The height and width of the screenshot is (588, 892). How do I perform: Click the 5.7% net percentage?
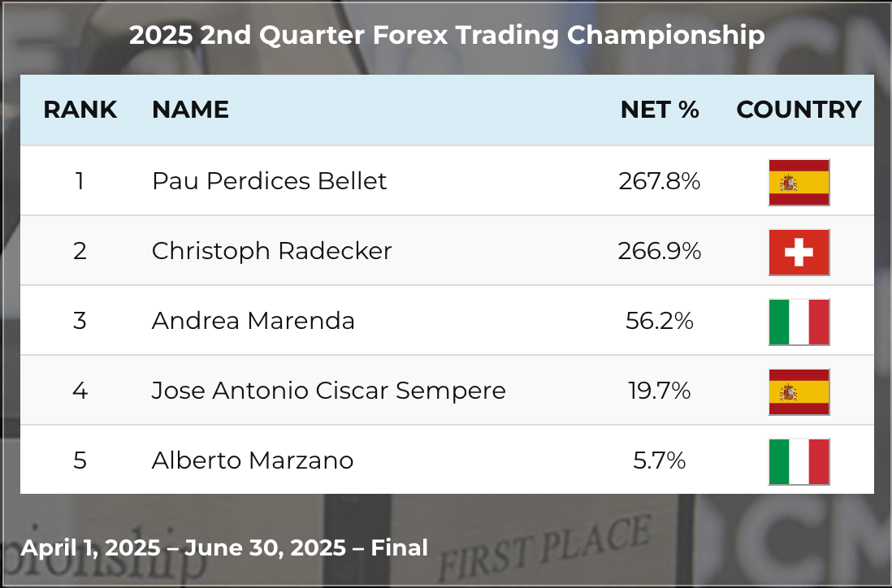coord(660,460)
